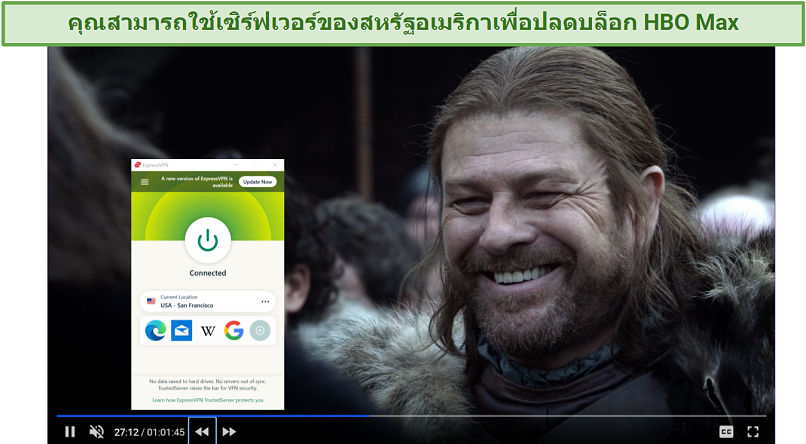This screenshot has height=444, width=806.
Task: Open the Wikipedia shortcut in ExpressVPN
Action: point(208,331)
